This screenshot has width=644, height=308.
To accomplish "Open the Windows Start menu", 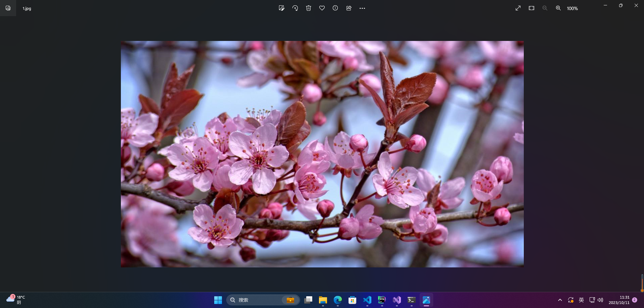I will click(x=218, y=300).
